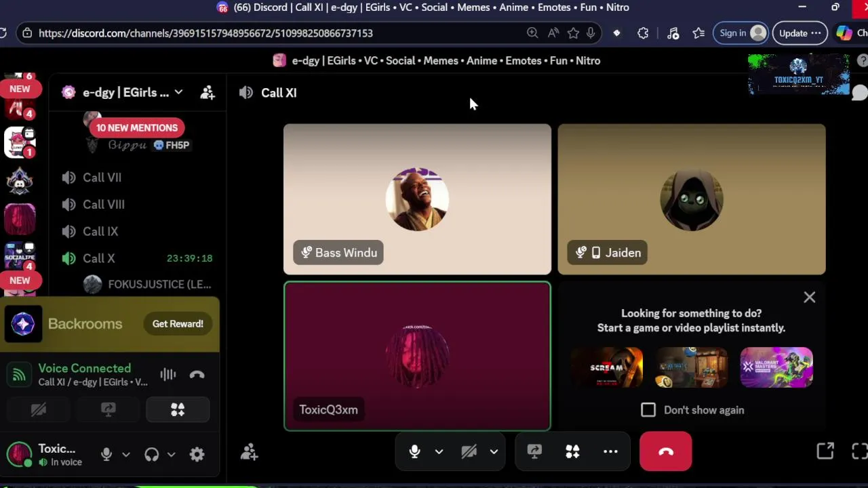The height and width of the screenshot is (488, 868).
Task: Click browser Update button
Action: click(x=800, y=33)
